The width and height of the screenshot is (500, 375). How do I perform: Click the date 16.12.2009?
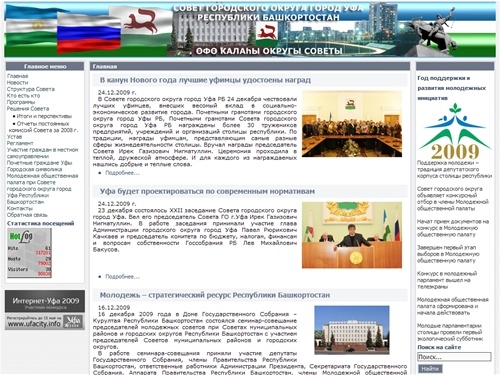click(x=114, y=307)
